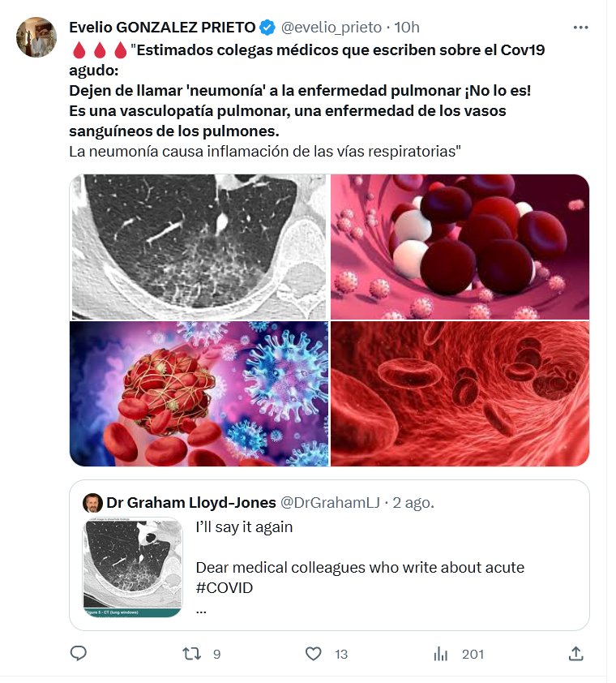Click the reply speech bubble icon

point(79,653)
